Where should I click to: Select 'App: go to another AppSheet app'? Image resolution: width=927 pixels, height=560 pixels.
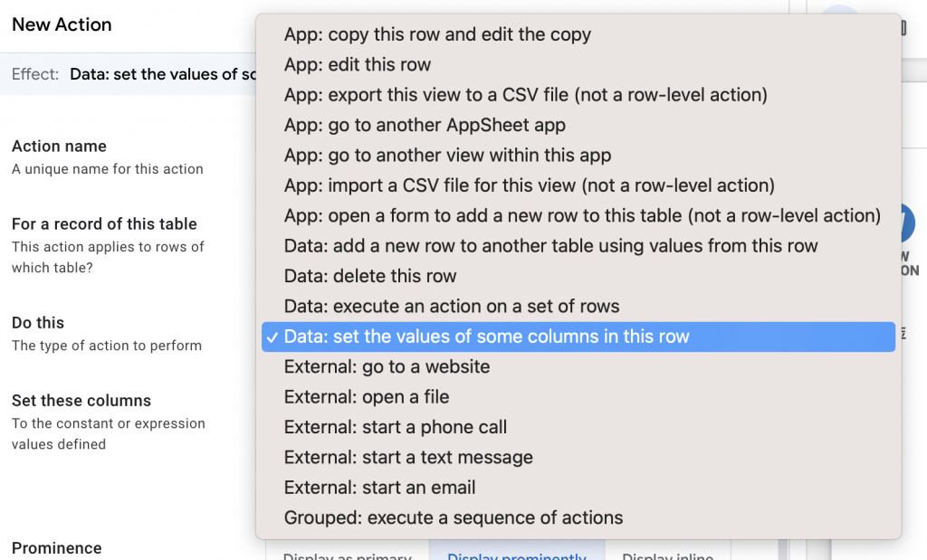pyautogui.click(x=425, y=125)
